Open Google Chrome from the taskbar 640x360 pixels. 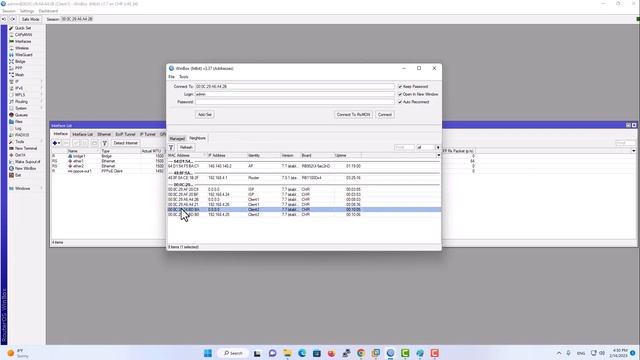[361, 353]
